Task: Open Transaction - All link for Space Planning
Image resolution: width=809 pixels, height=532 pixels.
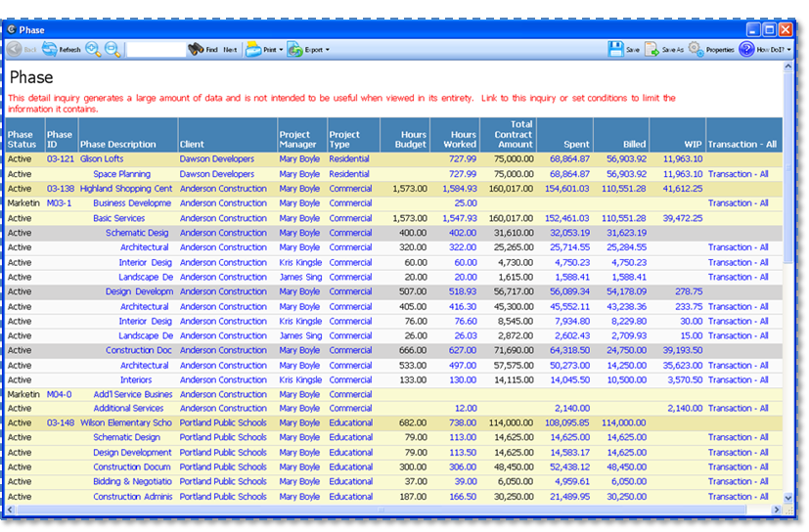Action: pyautogui.click(x=738, y=174)
